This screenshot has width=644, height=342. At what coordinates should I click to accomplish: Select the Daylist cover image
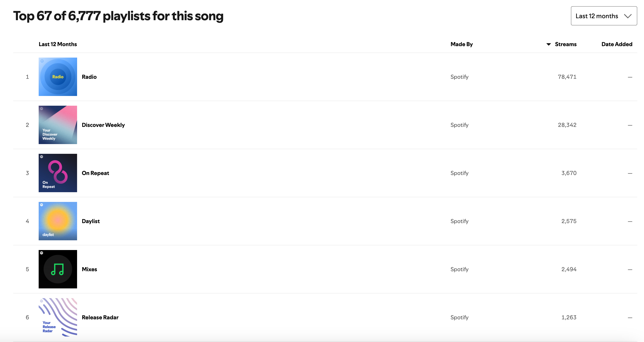point(58,221)
